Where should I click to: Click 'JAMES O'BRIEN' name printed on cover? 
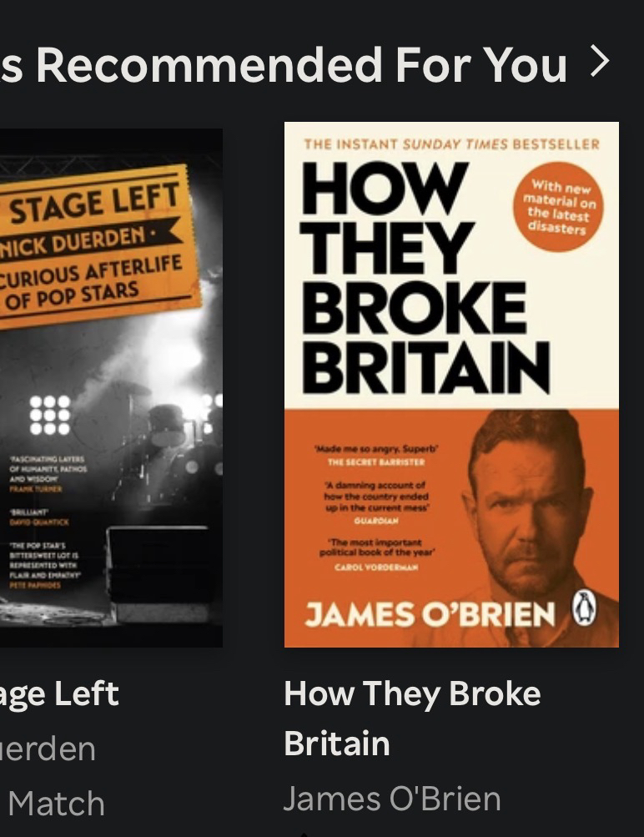430,614
